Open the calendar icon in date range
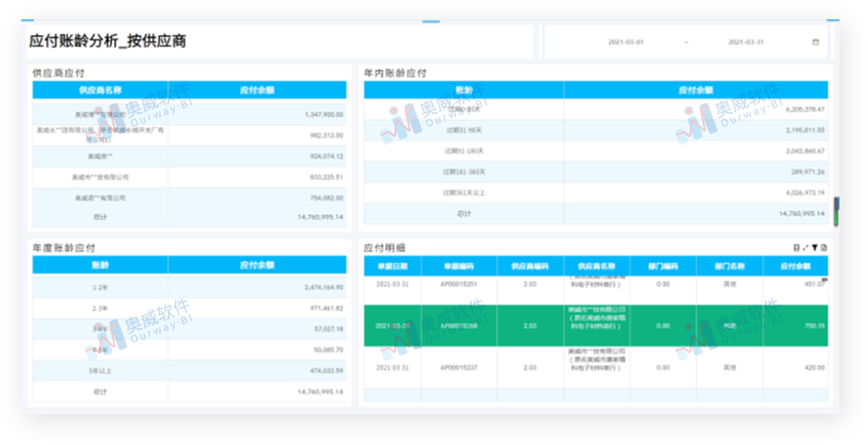 (815, 42)
